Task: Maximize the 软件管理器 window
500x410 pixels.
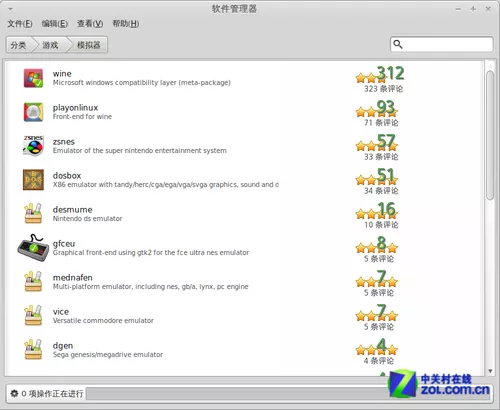Action: 473,9
